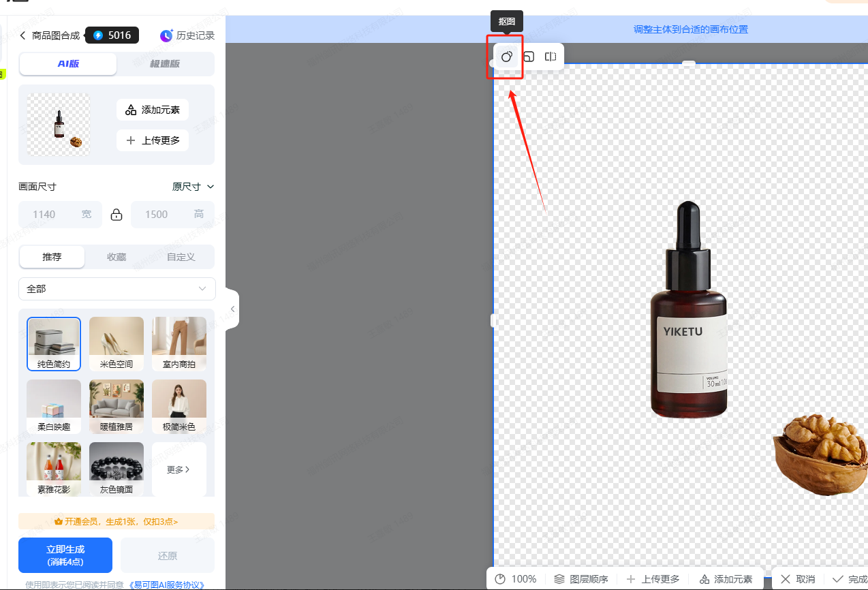The width and height of the screenshot is (868, 590).
Task: Click the product preview thumbnail in left panel
Action: coord(59,125)
